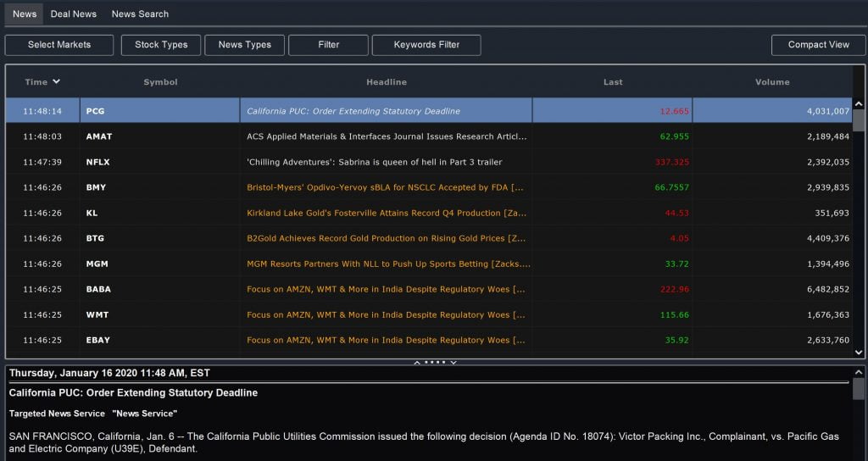This screenshot has height=461, width=868.
Task: Click the volume 351,693
Action: coord(832,213)
